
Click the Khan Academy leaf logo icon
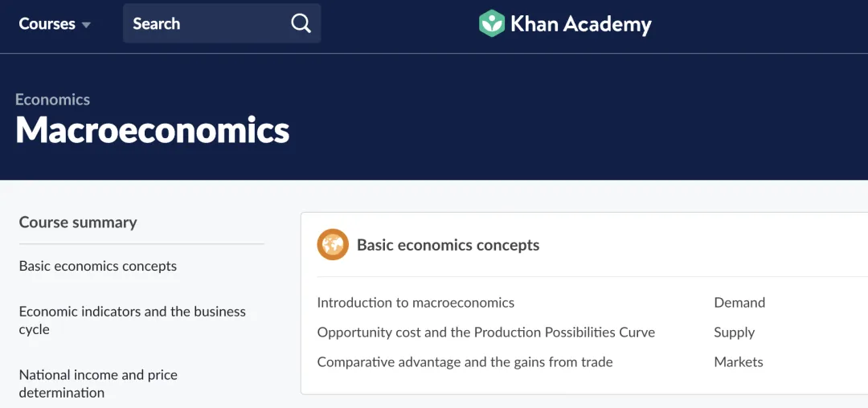click(x=491, y=23)
